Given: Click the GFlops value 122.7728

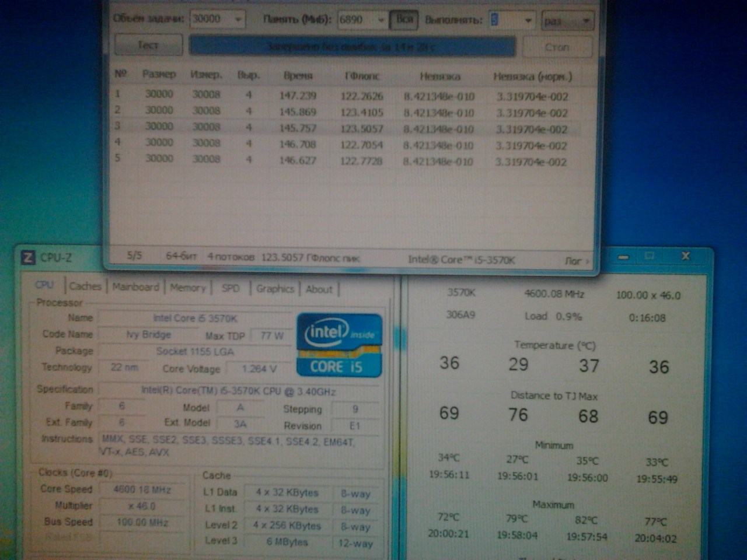Looking at the screenshot, I should (361, 160).
